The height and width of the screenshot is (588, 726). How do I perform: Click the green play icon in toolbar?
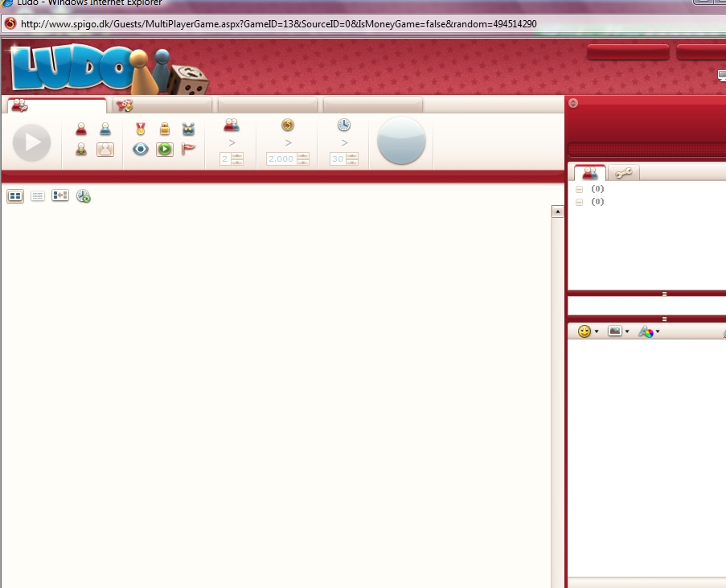coord(165,149)
